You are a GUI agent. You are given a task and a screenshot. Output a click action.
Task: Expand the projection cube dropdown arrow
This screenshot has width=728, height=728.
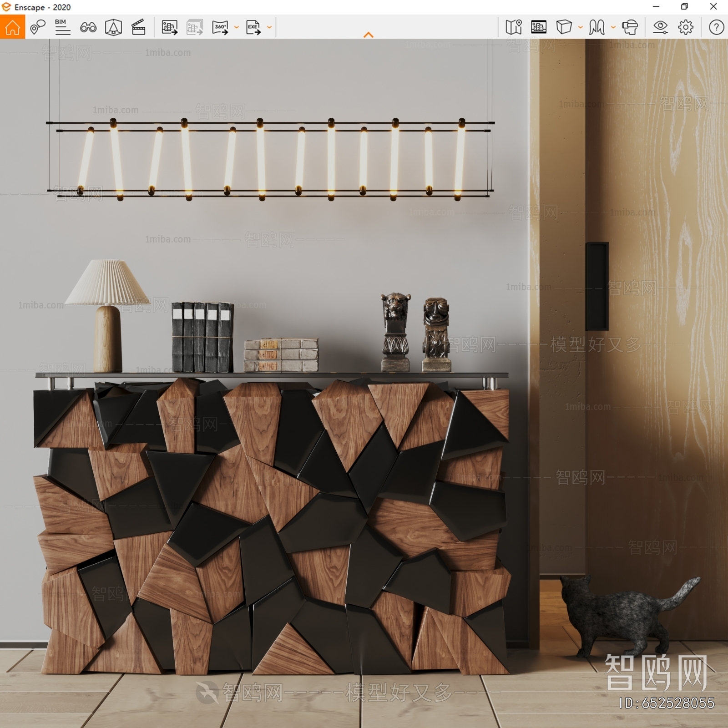pyautogui.click(x=581, y=27)
